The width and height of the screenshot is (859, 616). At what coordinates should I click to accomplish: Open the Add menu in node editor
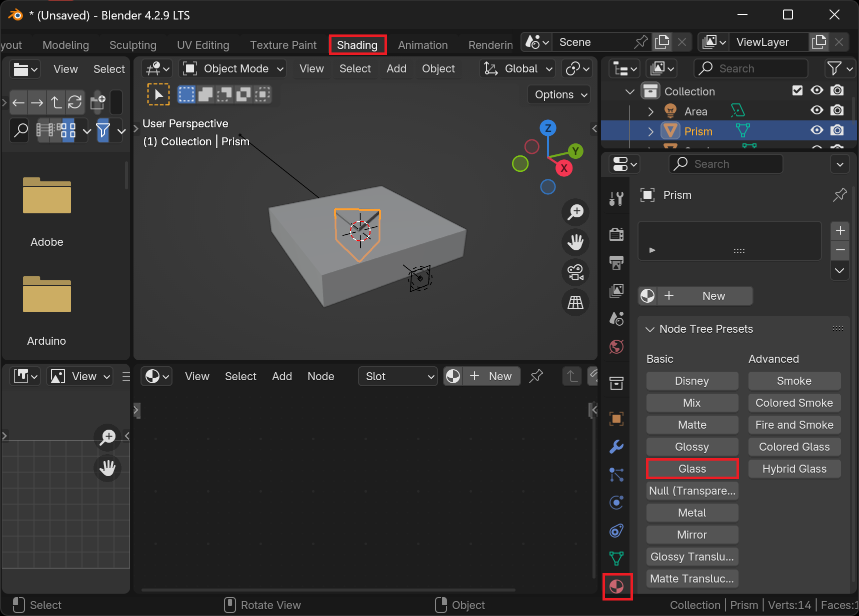click(x=282, y=376)
